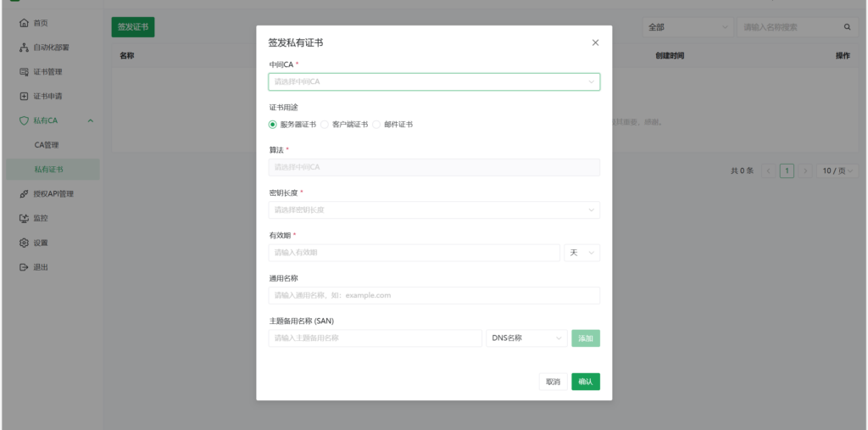Click the 操作 column header
The image size is (868, 430).
pos(843,56)
